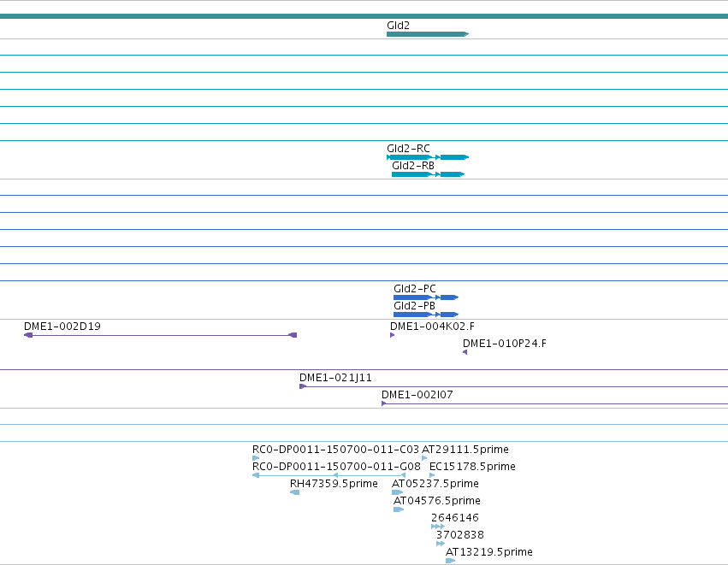Select the DME1-002D19 clone feature line

click(x=160, y=335)
